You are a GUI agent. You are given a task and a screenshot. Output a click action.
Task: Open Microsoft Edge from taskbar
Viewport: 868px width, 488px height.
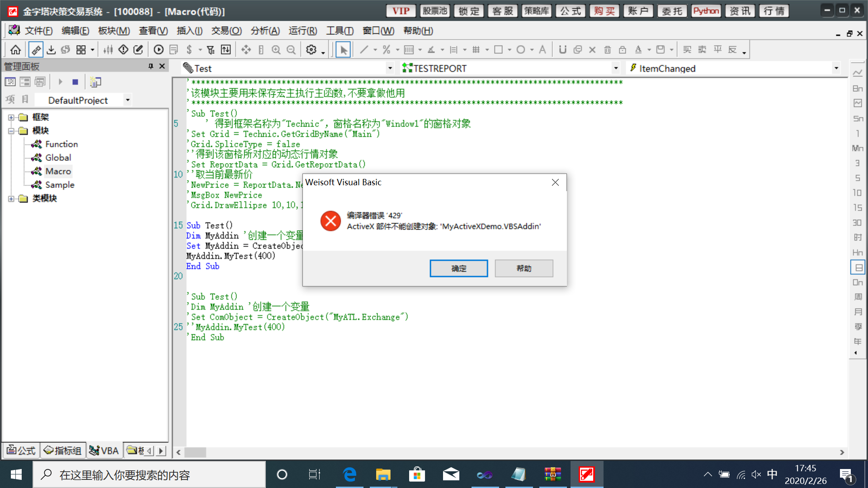pos(349,474)
